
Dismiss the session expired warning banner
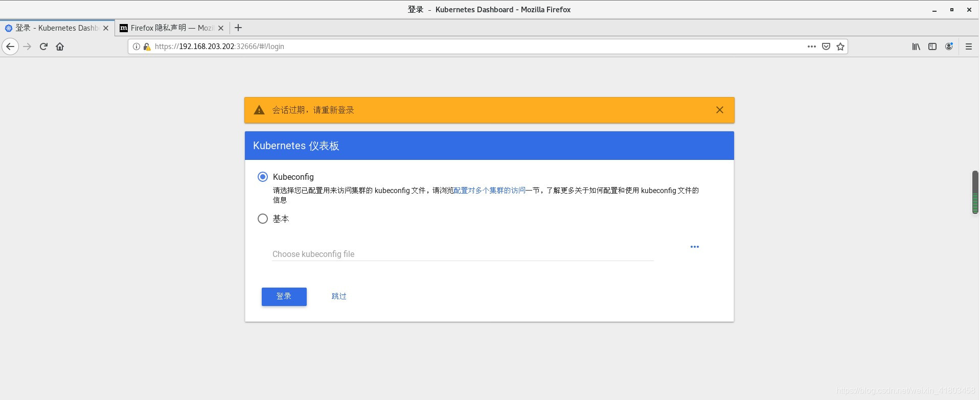point(720,110)
